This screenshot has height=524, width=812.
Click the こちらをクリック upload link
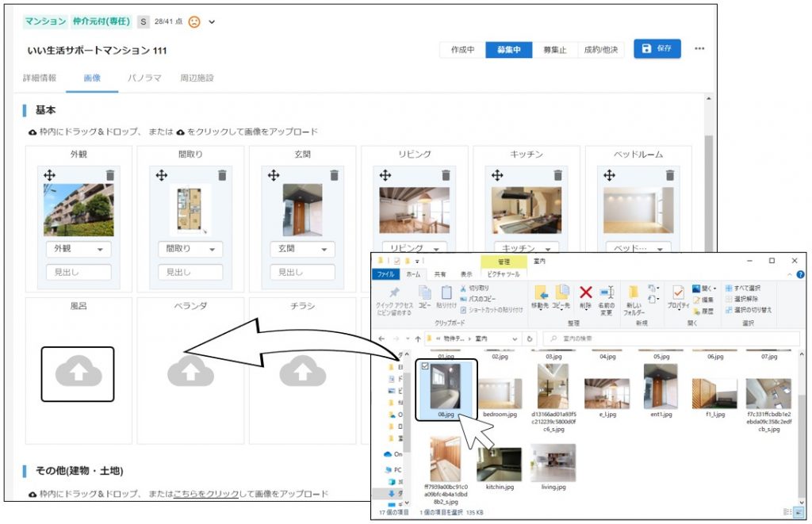pyautogui.click(x=206, y=494)
